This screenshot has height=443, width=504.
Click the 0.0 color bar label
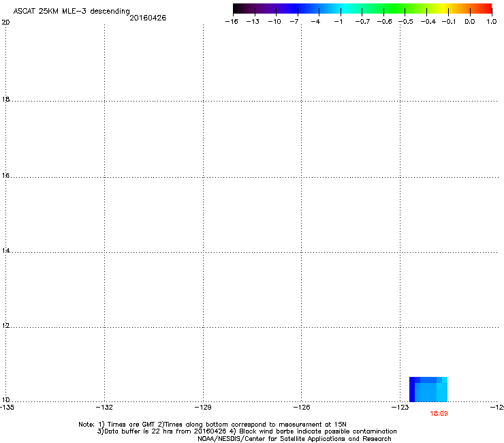pos(470,22)
